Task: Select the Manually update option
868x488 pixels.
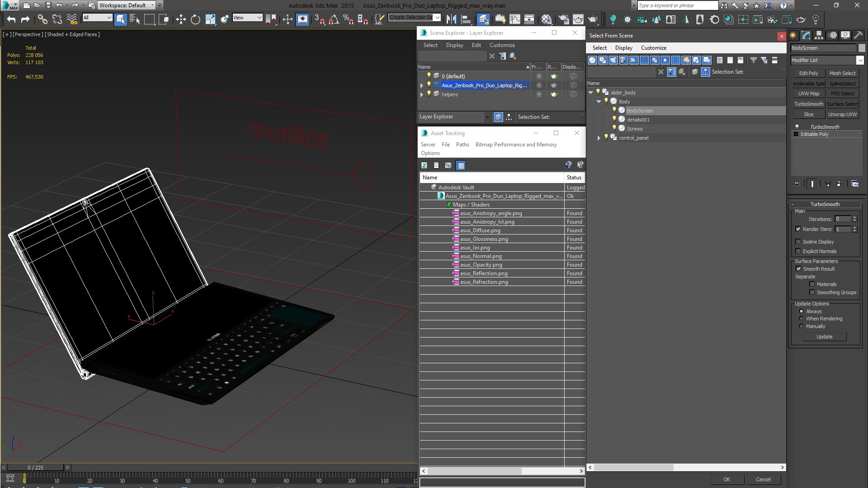Action: click(801, 326)
